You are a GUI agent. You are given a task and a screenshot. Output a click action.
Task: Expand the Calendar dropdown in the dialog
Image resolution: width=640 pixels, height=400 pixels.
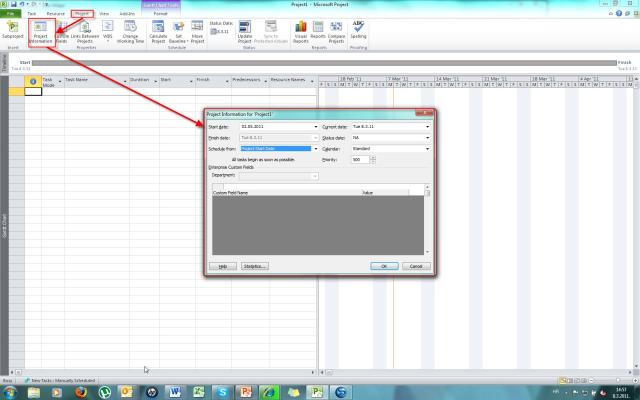427,148
